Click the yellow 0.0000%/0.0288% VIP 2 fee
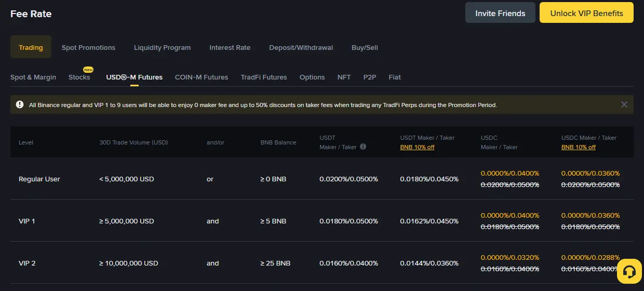 coord(591,257)
